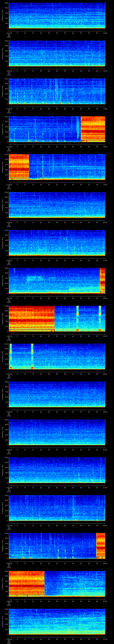Open the 9:29:00 spectrogram panel

pos(57,584)
